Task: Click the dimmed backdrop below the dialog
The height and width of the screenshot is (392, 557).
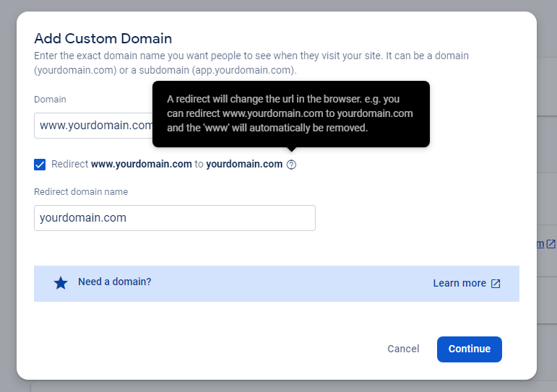Action: coord(289,386)
